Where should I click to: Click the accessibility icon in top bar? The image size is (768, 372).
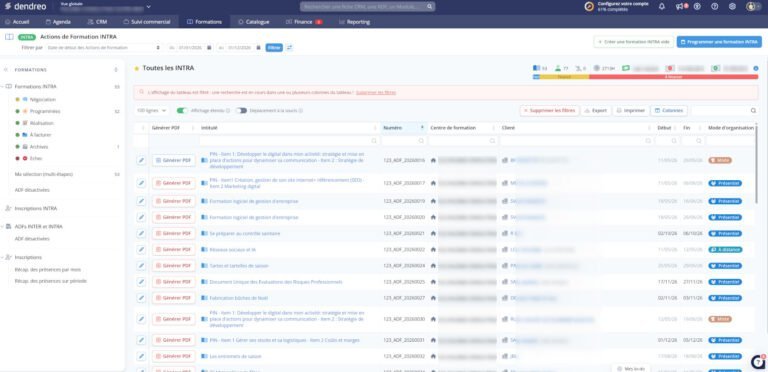click(697, 6)
